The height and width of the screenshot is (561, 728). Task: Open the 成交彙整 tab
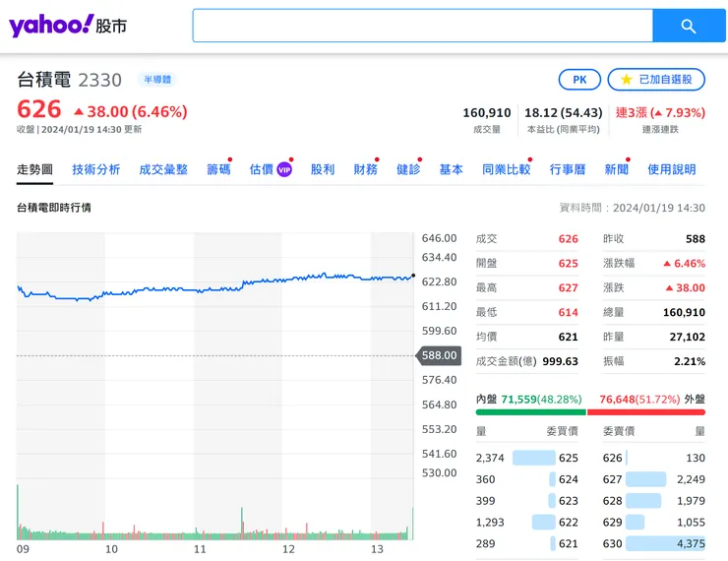(x=163, y=169)
